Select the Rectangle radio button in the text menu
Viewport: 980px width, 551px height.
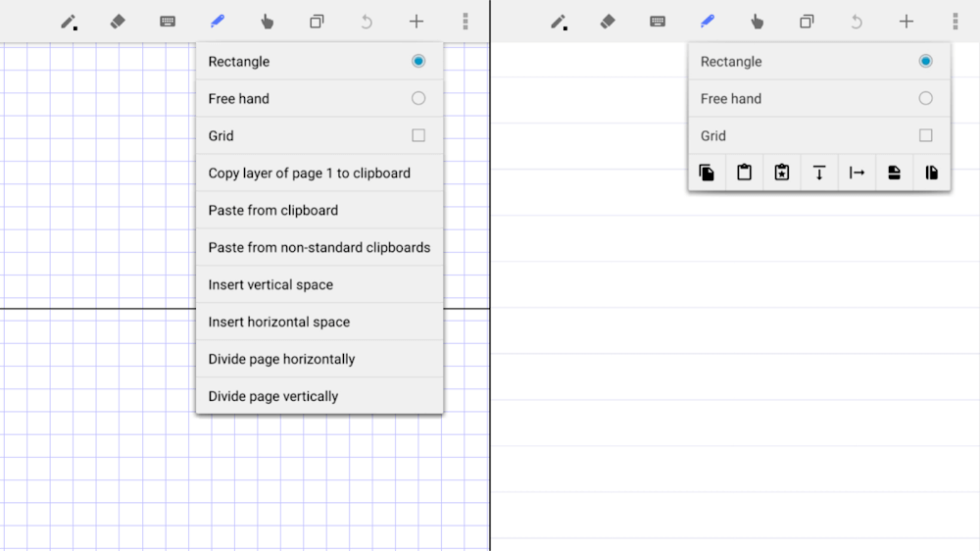(418, 61)
